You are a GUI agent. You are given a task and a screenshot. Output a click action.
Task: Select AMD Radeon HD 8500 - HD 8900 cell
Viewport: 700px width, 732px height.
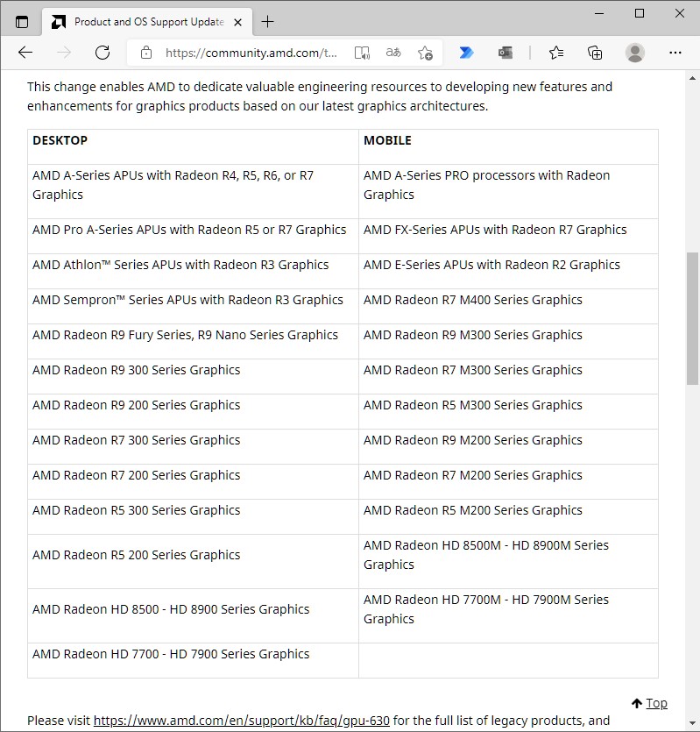[194, 615]
